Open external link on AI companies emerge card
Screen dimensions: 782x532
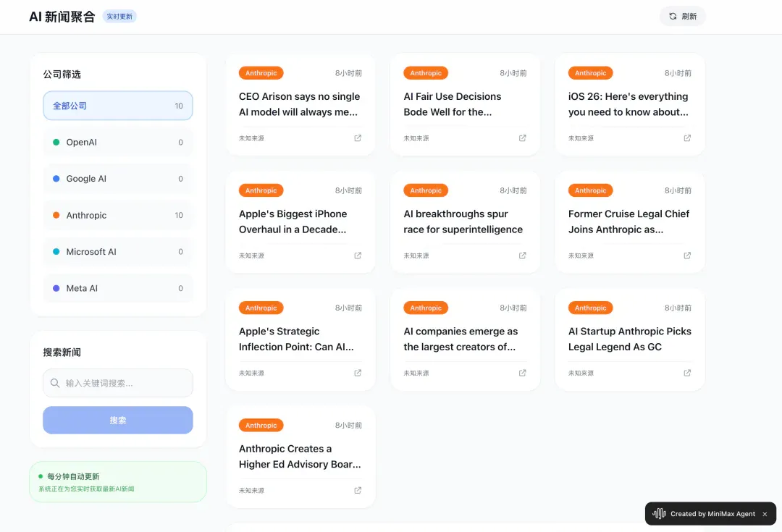[522, 373]
